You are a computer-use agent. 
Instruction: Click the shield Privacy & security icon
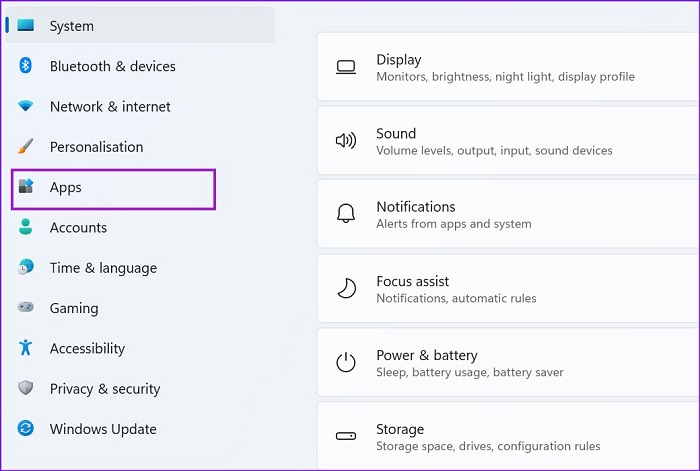(x=25, y=388)
